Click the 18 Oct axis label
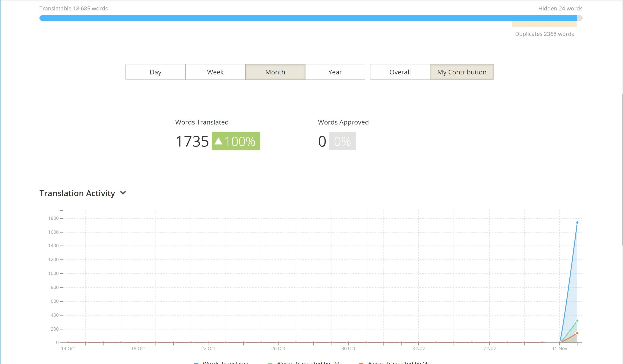 (x=138, y=348)
